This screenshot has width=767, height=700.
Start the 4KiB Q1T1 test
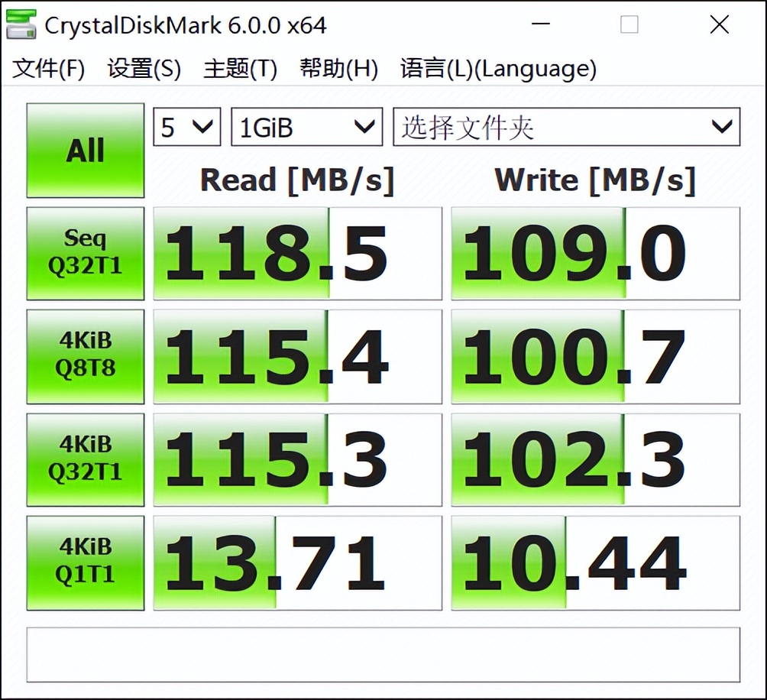click(84, 562)
